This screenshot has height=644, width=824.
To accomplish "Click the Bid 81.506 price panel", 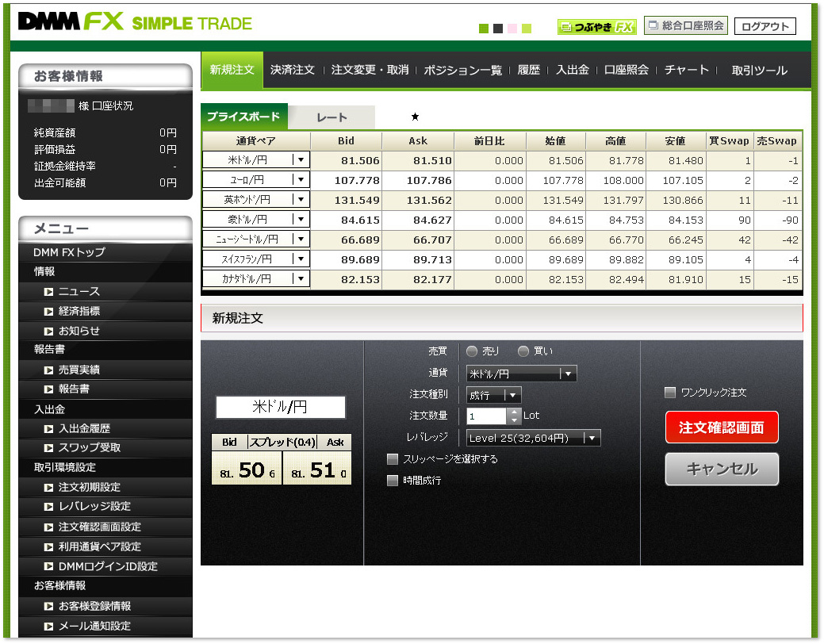I will [x=247, y=467].
